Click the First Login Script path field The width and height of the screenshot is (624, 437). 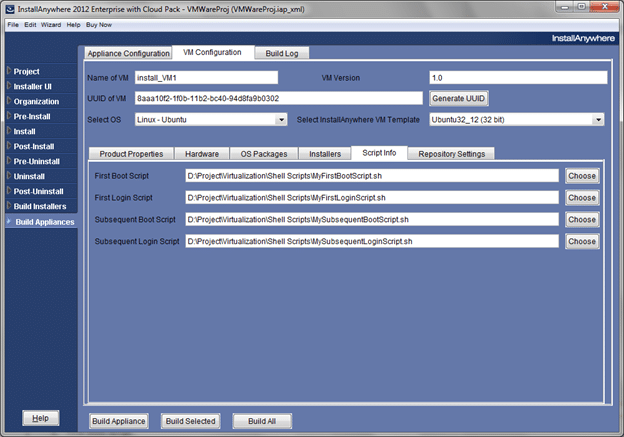point(372,198)
